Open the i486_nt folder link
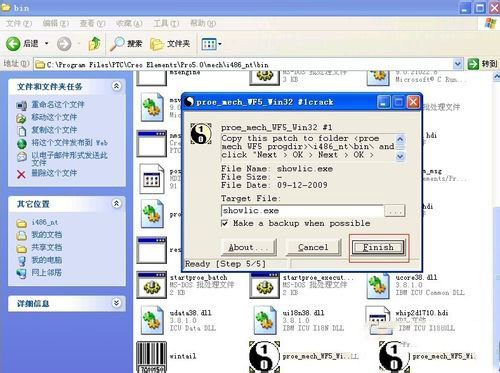The image size is (500, 373). 45,222
